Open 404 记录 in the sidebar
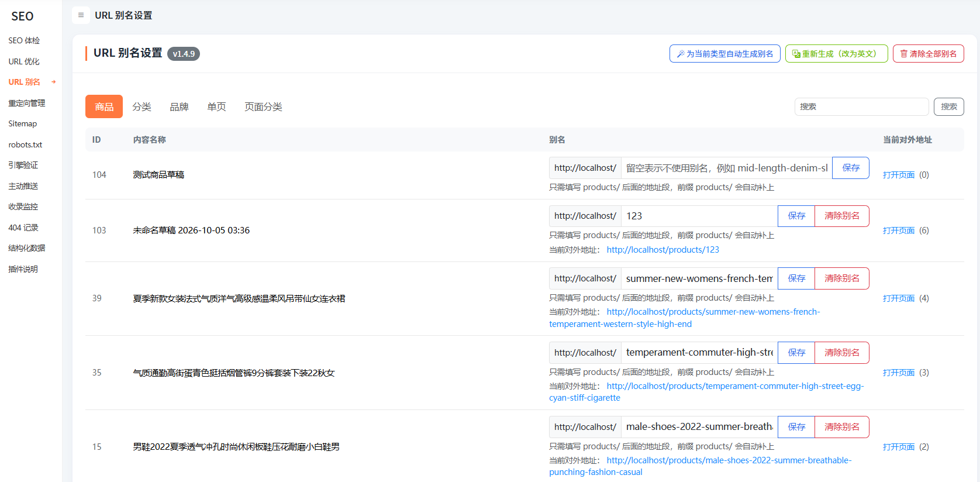The width and height of the screenshot is (980, 482). (23, 228)
